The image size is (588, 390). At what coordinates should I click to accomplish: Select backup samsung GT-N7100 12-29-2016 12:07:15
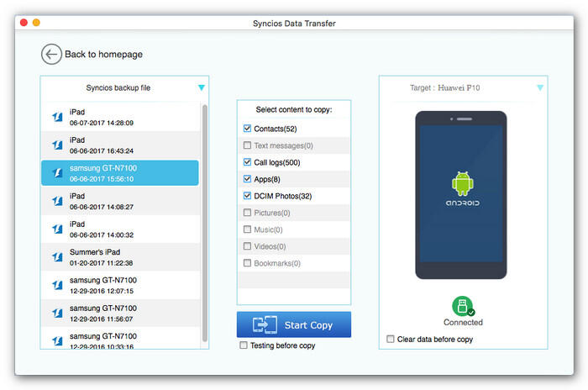pos(120,285)
